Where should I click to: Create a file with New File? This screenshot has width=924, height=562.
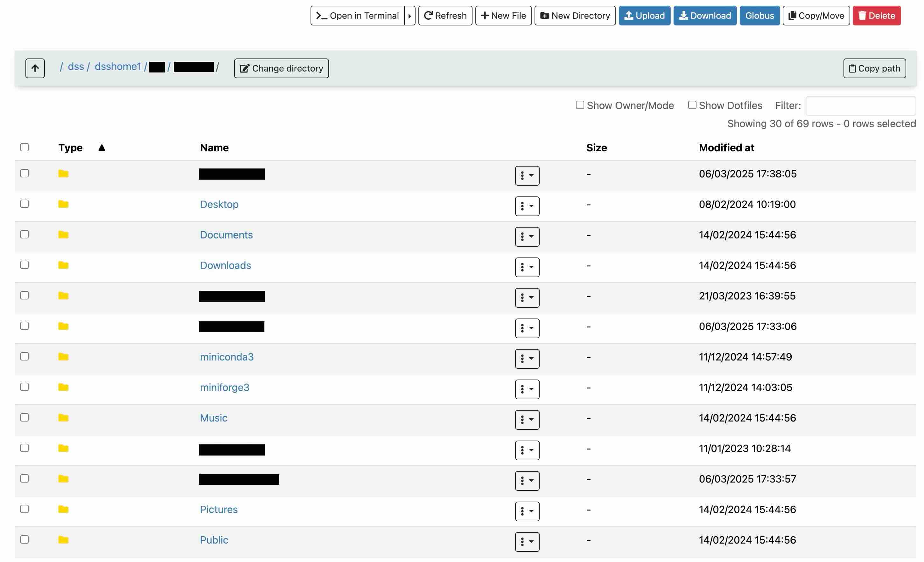(x=503, y=16)
